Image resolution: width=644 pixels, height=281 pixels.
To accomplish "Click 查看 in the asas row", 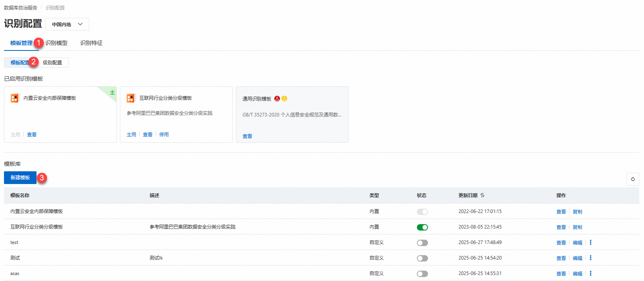I will coord(561,274).
